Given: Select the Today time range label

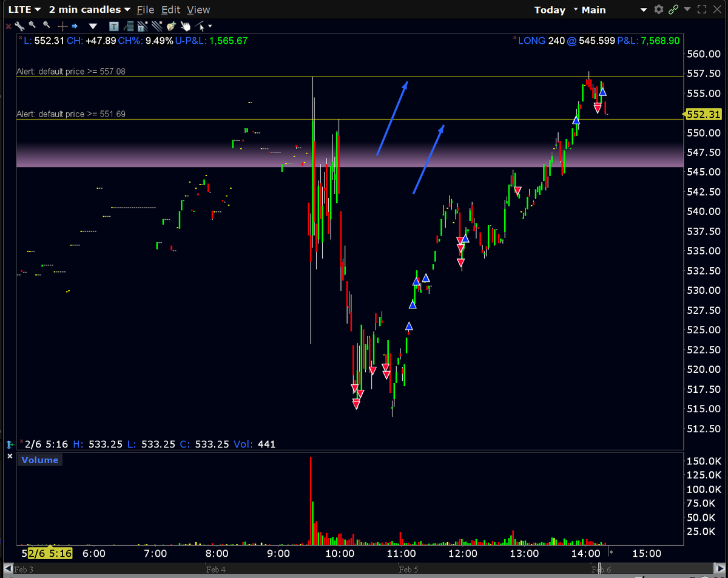Looking at the screenshot, I should pyautogui.click(x=550, y=10).
